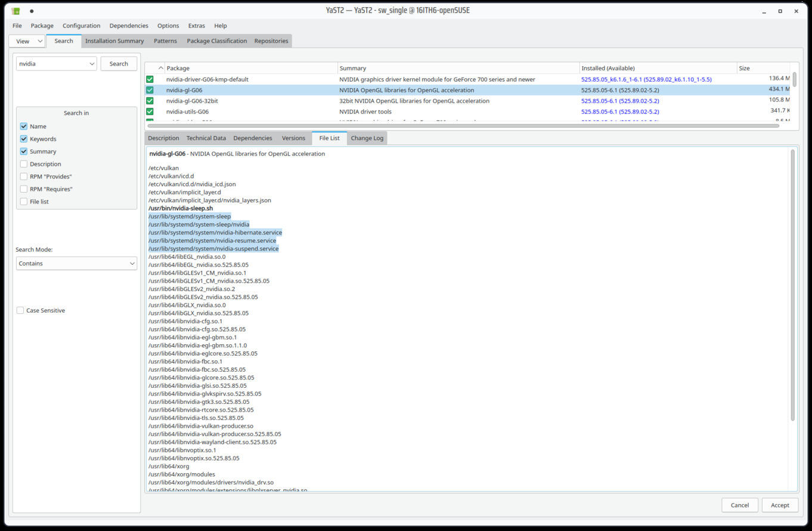Open the Extras menu
Image resolution: width=812 pixels, height=531 pixels.
(x=197, y=26)
